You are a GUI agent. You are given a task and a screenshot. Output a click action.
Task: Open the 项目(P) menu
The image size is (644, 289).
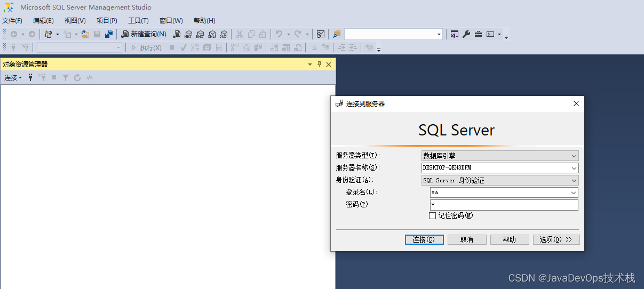(107, 21)
